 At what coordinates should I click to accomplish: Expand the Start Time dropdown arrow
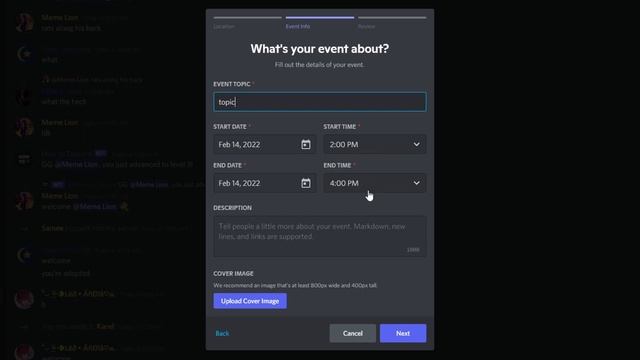pyautogui.click(x=416, y=144)
